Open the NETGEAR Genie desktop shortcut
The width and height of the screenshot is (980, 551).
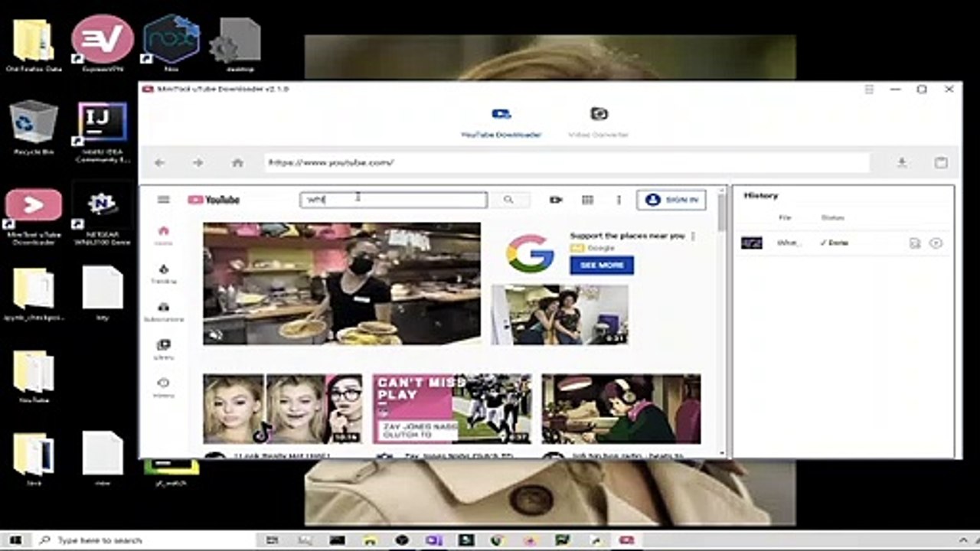click(x=103, y=217)
